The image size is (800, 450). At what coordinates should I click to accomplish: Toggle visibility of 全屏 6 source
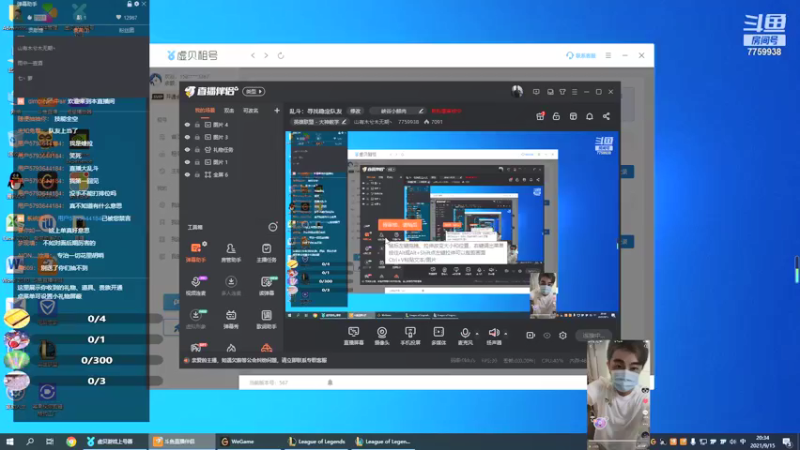pos(187,174)
